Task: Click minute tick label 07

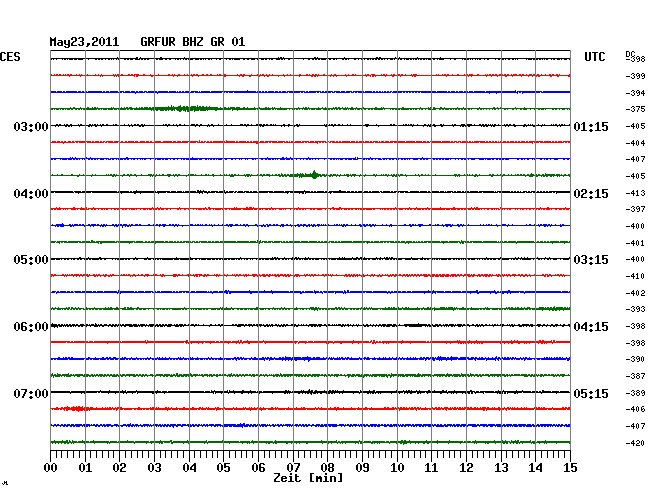Action: (293, 468)
